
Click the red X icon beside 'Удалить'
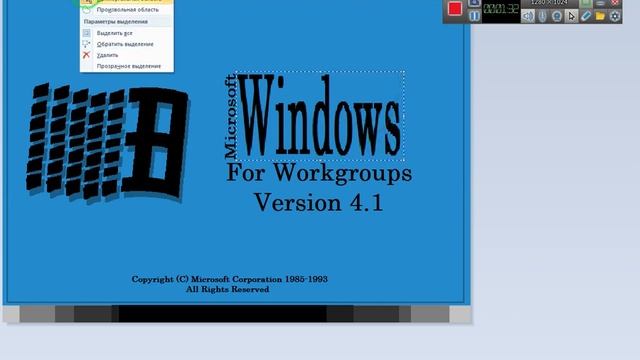(86, 55)
